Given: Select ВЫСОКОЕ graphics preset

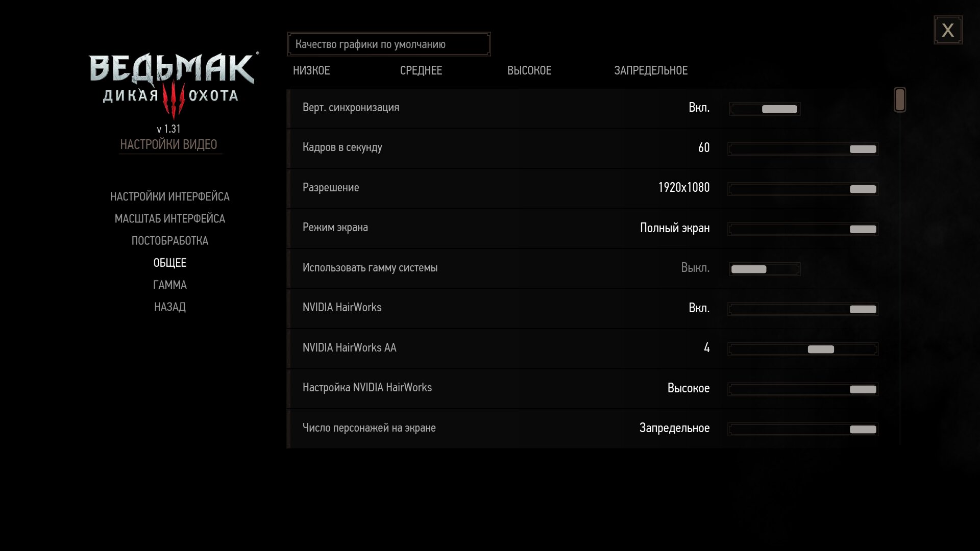Looking at the screenshot, I should pyautogui.click(x=529, y=70).
